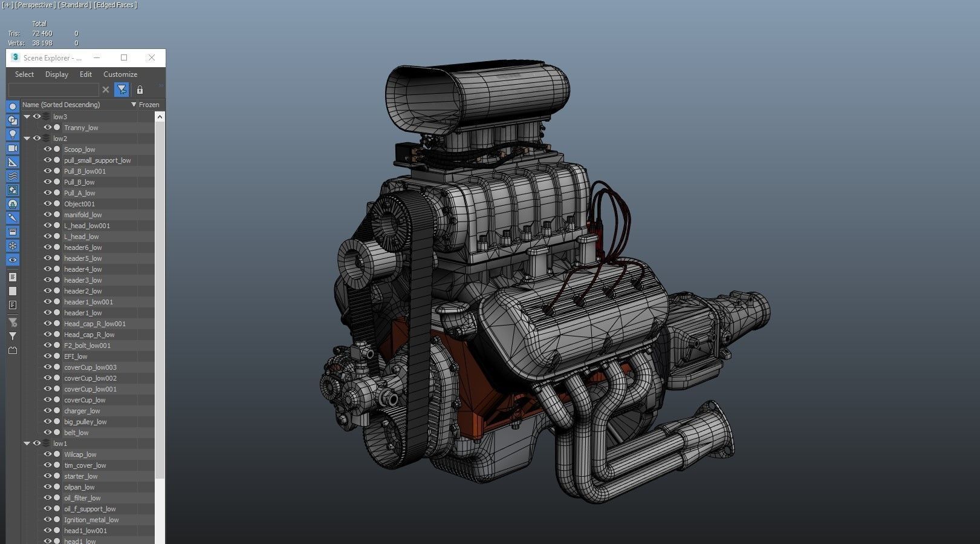
Task: Collapse the low3 layer tree
Action: pos(27,117)
